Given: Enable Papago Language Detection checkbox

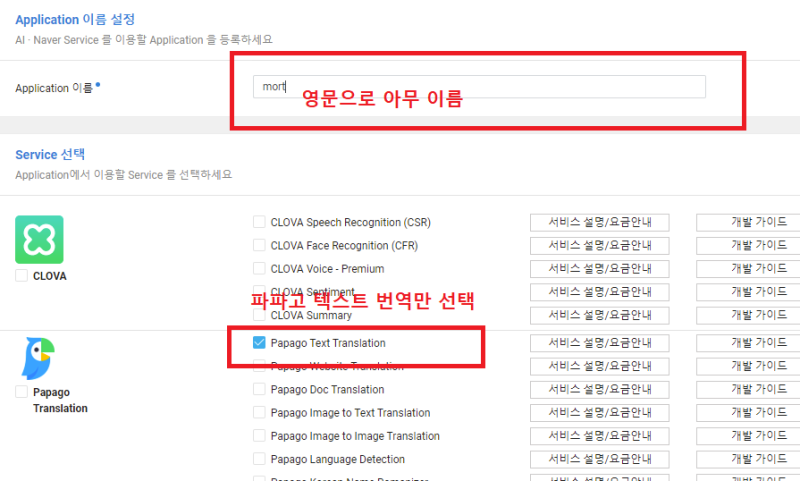Looking at the screenshot, I should pyautogui.click(x=259, y=459).
